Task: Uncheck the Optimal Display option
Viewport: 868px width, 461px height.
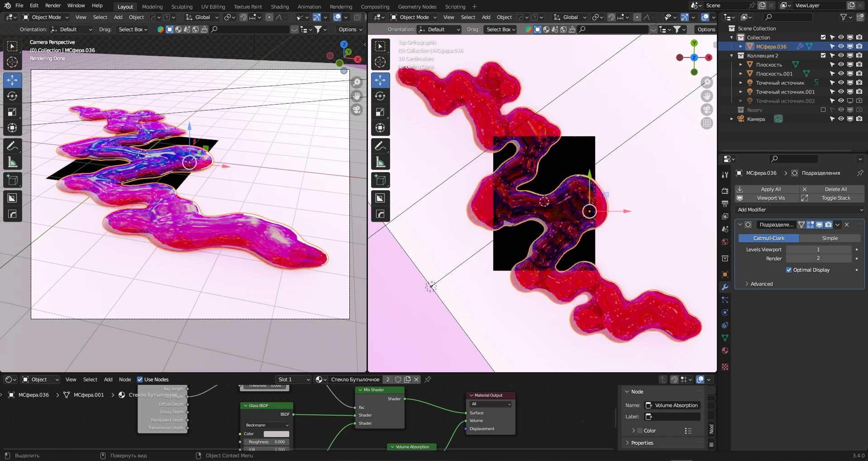Action: pos(788,269)
